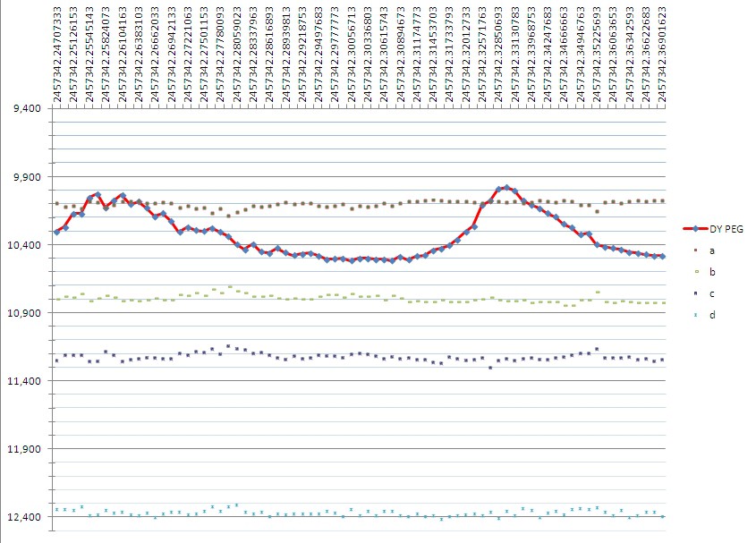Click x-axis label 2457342.30894673
This screenshot has height=543, width=756.
[401, 55]
